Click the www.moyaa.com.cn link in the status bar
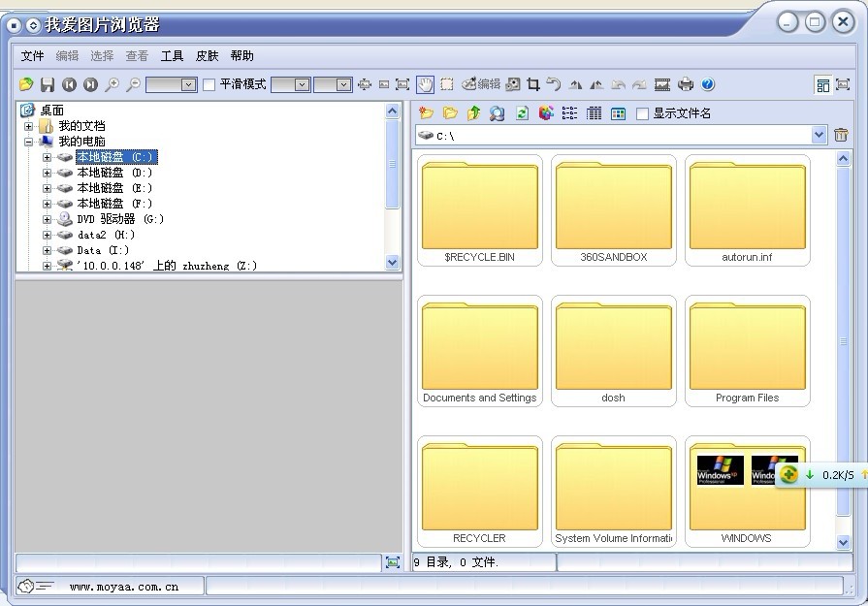This screenshot has height=606, width=868. click(x=124, y=587)
